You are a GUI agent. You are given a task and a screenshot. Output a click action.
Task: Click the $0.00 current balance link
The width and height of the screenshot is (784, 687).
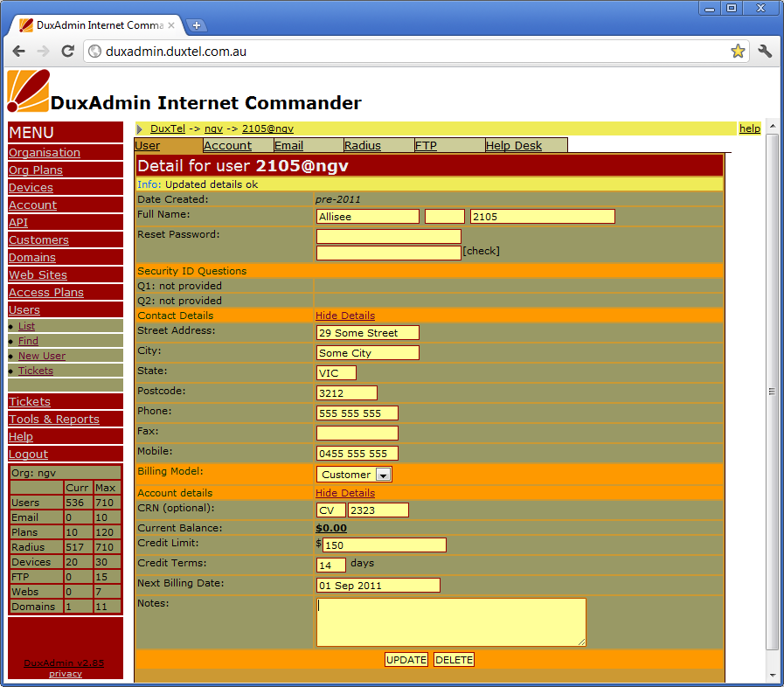[x=331, y=528]
